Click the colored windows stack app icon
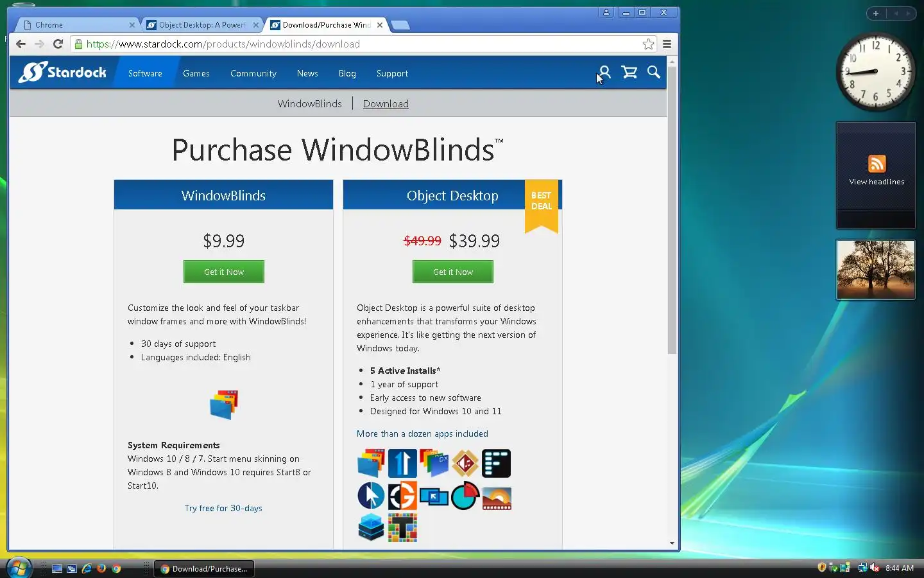The width and height of the screenshot is (924, 578). click(434, 463)
